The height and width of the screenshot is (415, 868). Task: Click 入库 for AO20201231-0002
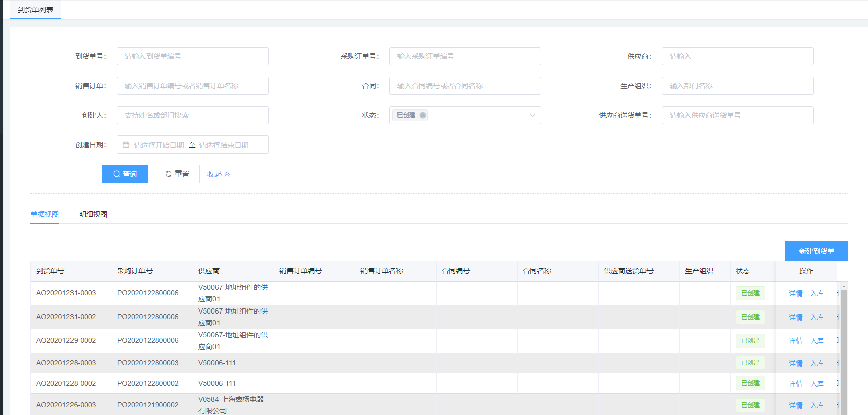click(x=817, y=317)
